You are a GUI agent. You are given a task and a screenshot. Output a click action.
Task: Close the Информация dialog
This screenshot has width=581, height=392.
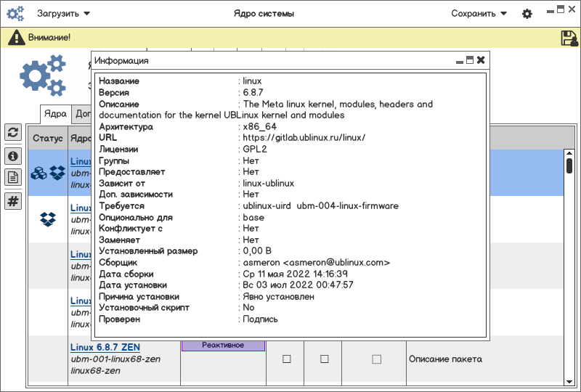coord(481,60)
